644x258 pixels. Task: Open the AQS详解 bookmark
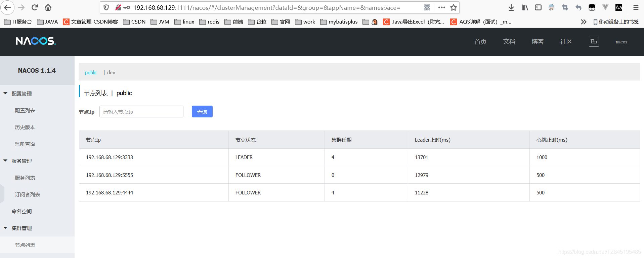[481, 22]
